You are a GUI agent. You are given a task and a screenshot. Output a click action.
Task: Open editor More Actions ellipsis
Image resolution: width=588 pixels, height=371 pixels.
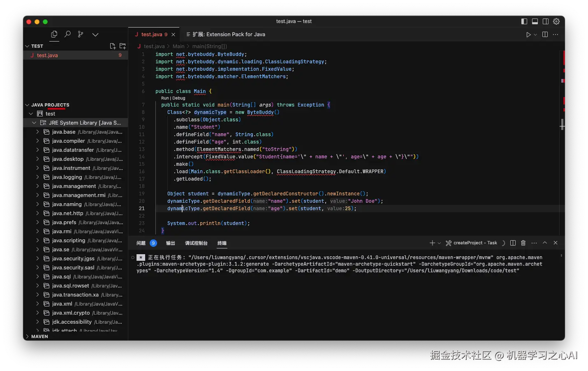point(556,35)
